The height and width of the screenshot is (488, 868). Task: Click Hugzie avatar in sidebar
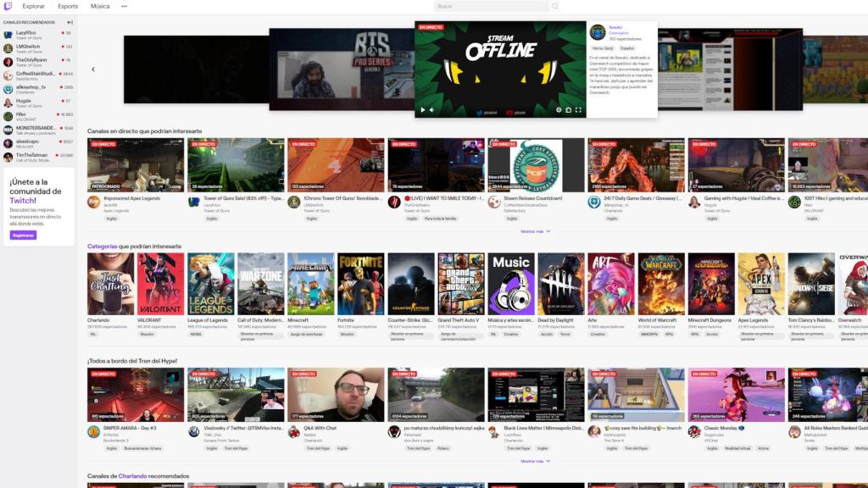coord(8,103)
